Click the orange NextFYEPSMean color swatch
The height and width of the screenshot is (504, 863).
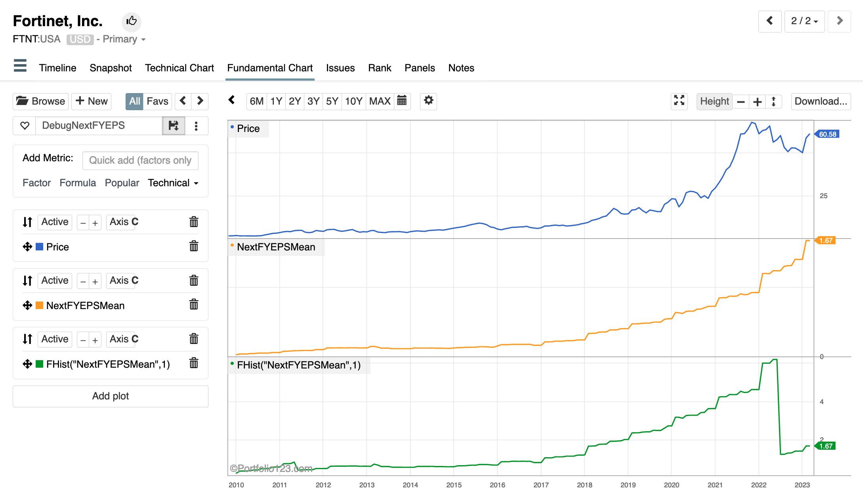[40, 305]
